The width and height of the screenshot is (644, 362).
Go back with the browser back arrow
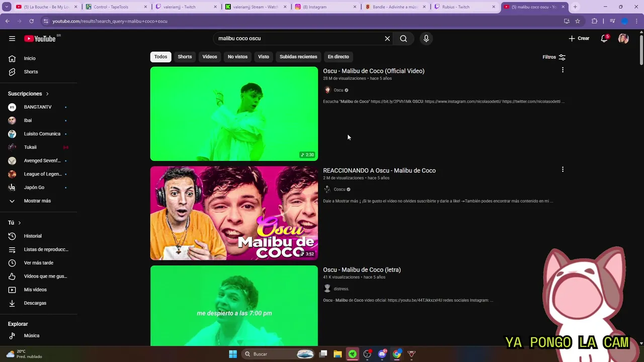coord(8,21)
